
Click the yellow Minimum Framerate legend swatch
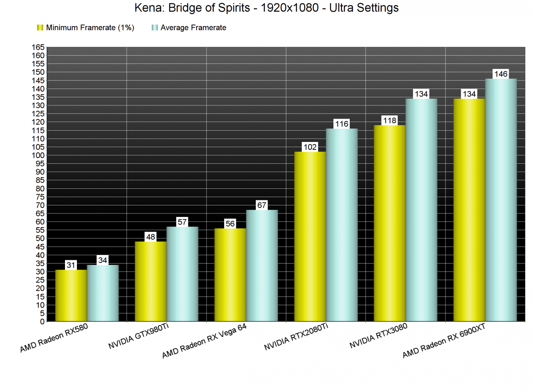tap(40, 28)
